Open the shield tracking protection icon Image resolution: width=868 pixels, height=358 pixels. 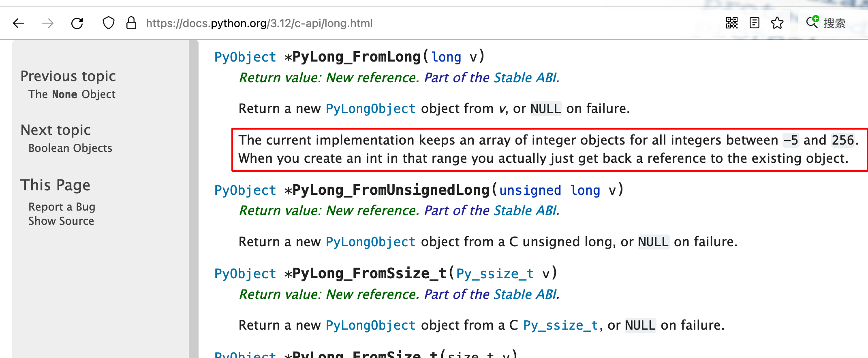(109, 23)
